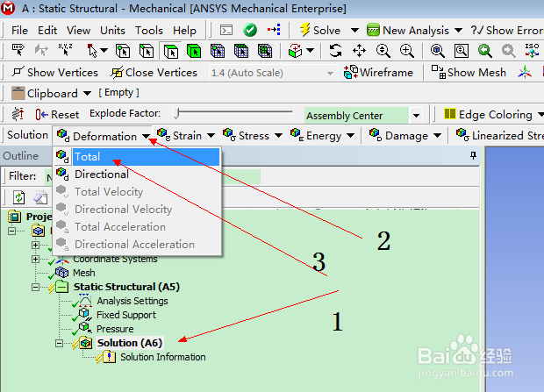Activate the Face selection filter icon
Image resolution: width=544 pixels, height=392 pixels.
click(x=171, y=51)
